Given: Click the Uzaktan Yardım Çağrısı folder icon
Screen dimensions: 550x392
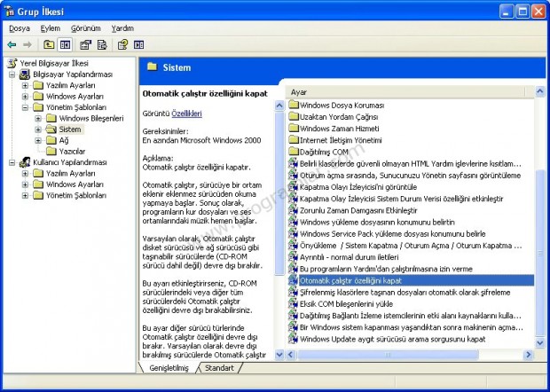Looking at the screenshot, I should pyautogui.click(x=294, y=116).
